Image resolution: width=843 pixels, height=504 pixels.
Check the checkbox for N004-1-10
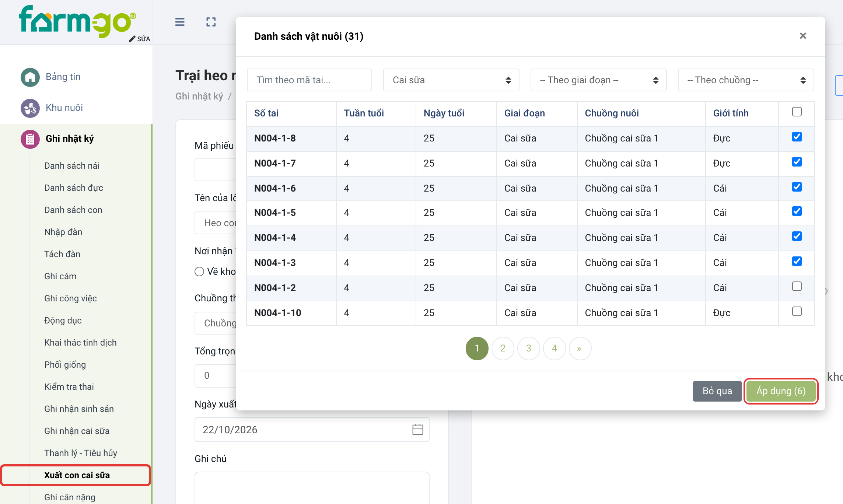click(x=797, y=311)
